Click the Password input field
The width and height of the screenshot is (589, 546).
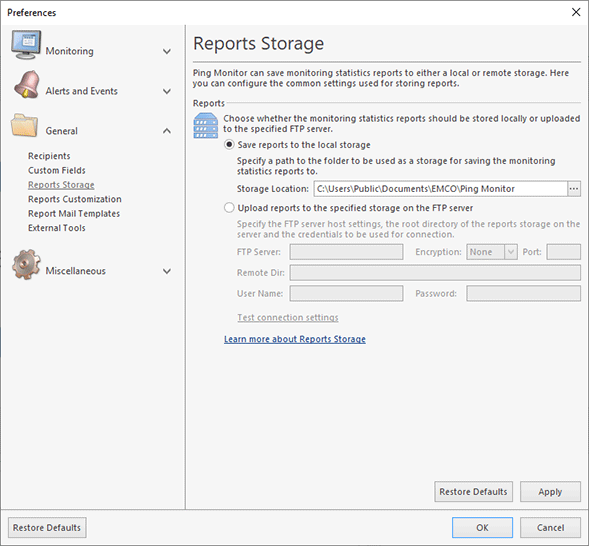[x=523, y=293]
